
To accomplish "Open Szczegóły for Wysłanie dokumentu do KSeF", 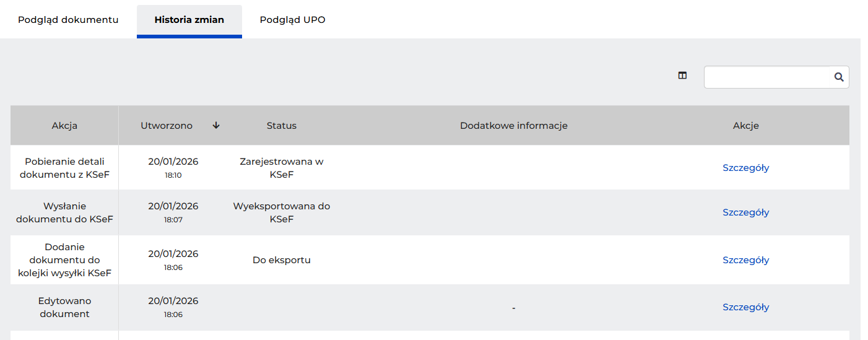I will point(745,212).
